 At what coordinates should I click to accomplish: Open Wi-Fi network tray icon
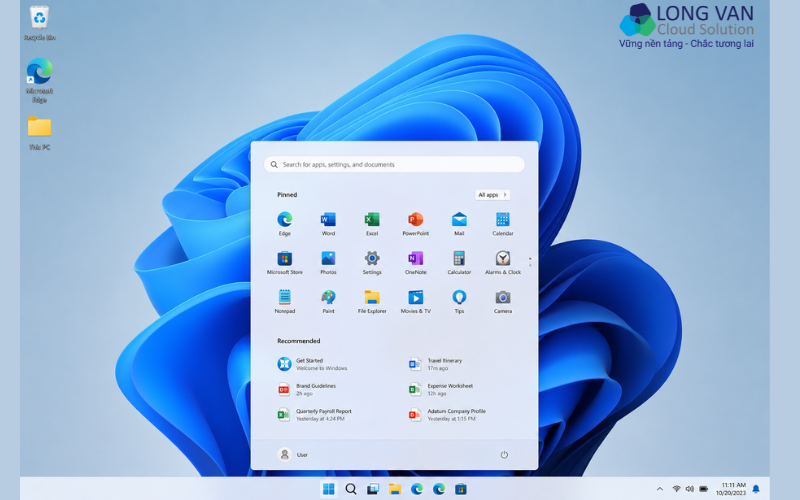[676, 489]
